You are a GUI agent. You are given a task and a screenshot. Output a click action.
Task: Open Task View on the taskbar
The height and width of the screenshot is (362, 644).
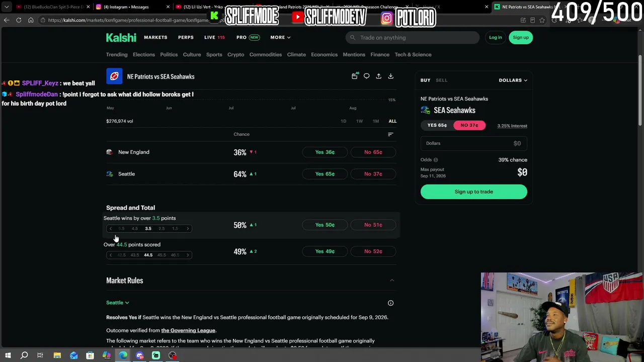(40, 355)
